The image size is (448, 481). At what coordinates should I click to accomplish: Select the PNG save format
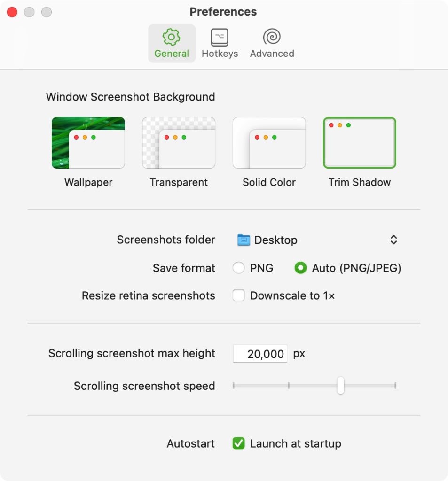239,268
